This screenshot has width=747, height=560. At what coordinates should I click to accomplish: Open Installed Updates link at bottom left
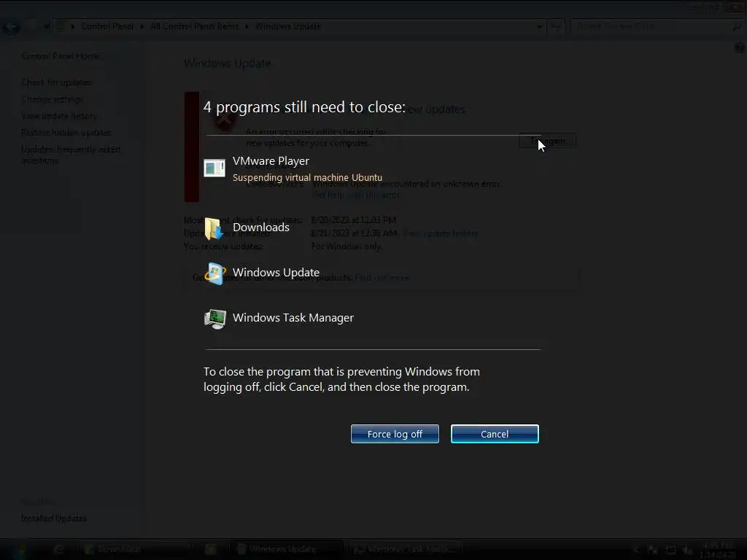(54, 518)
